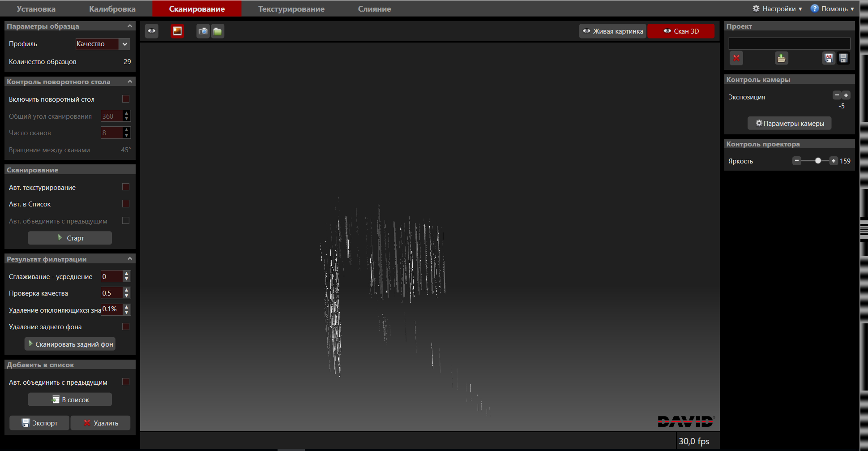Tick the Удаление заднего фона checkbox
This screenshot has height=451, width=868.
126,326
